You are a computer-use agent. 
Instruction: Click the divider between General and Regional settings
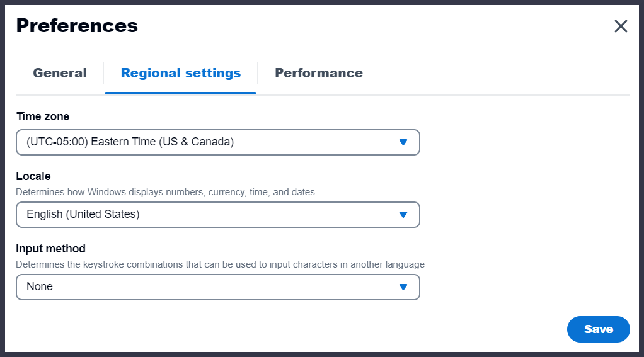pos(103,73)
